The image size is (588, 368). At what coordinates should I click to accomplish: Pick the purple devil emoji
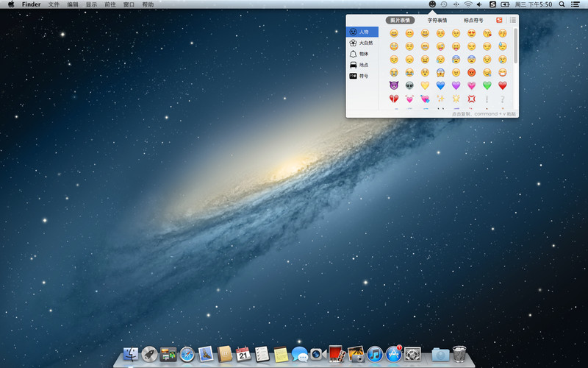[x=394, y=85]
